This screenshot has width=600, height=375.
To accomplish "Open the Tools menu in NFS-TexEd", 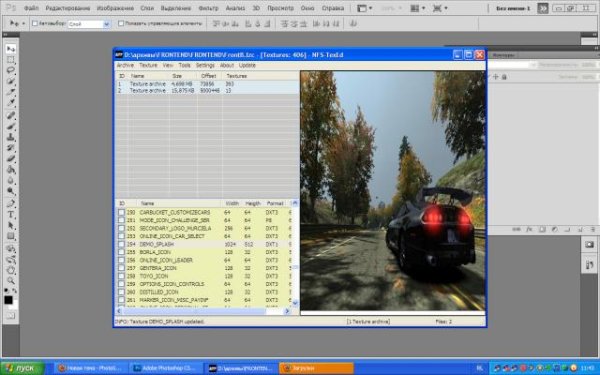I will pos(184,65).
